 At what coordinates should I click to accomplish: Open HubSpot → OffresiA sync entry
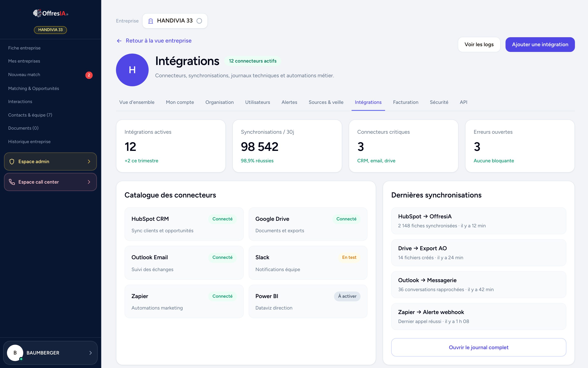point(478,221)
